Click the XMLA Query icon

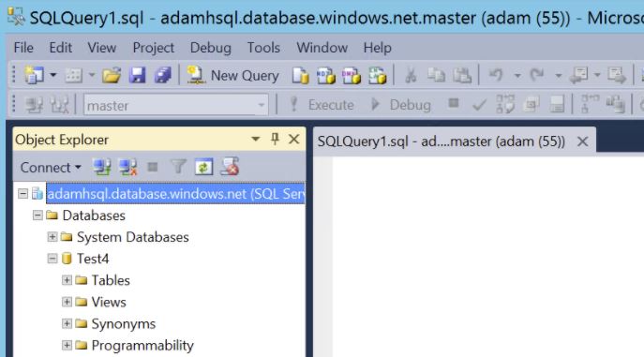(378, 76)
